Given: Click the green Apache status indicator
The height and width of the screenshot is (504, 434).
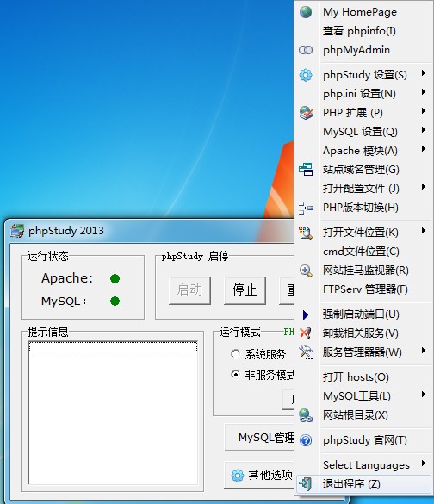Looking at the screenshot, I should pos(115,278).
